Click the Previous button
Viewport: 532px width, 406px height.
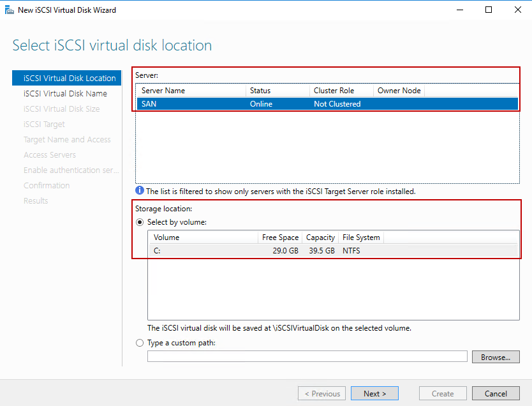click(x=321, y=393)
